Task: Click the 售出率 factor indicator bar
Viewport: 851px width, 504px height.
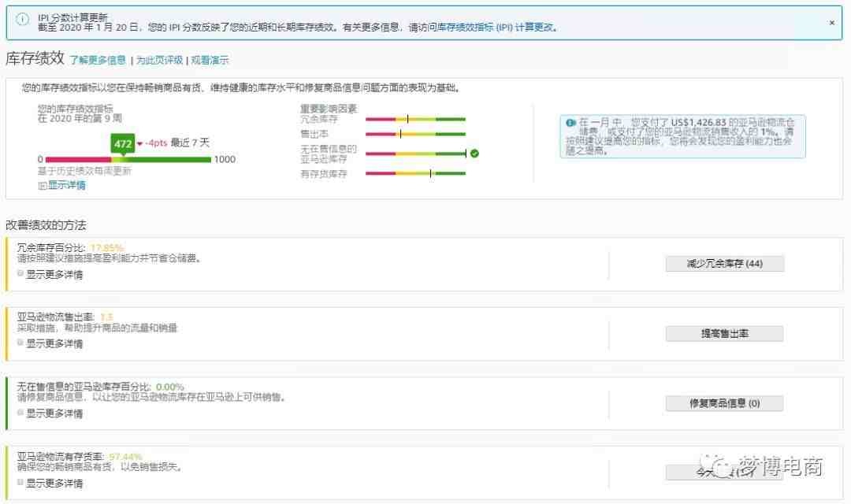Action: [416, 134]
